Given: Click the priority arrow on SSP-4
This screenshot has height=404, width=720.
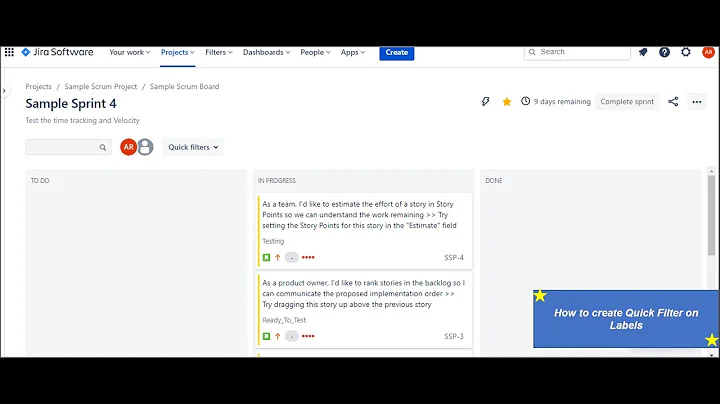Looking at the screenshot, I should tap(277, 258).
